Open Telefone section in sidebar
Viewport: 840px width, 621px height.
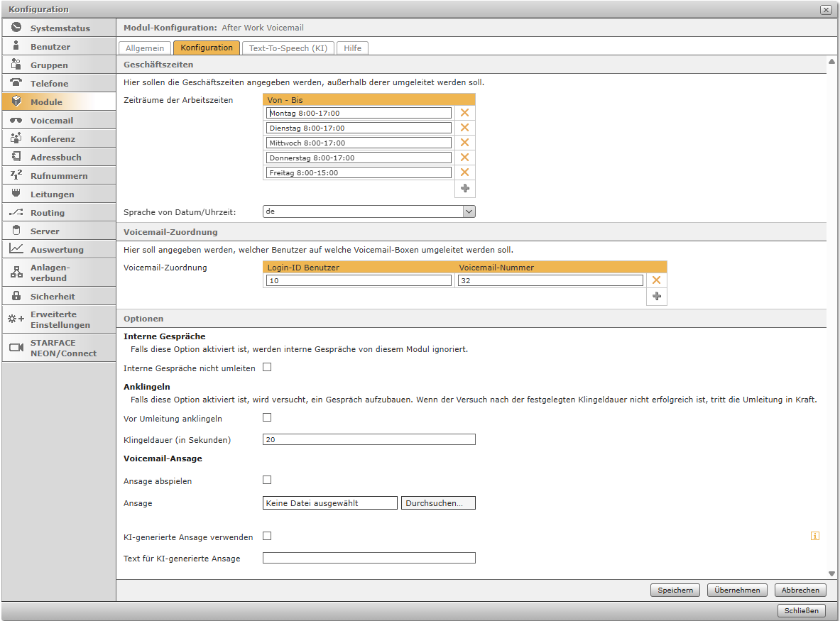pyautogui.click(x=58, y=84)
